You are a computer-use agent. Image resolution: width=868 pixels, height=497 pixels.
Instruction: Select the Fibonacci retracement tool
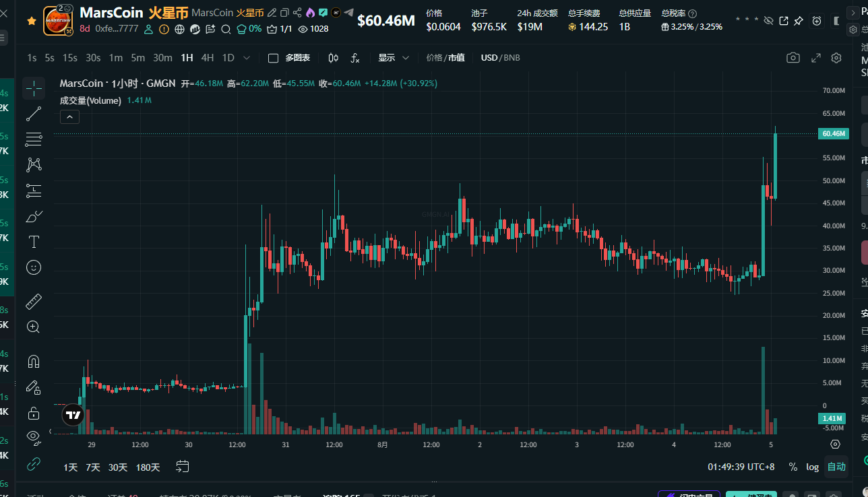tap(34, 139)
